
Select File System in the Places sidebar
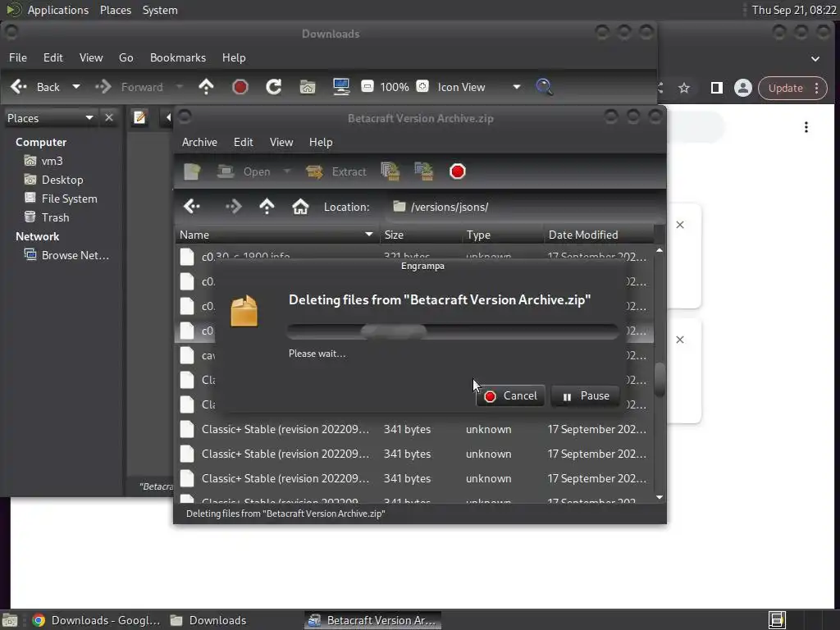click(x=69, y=199)
